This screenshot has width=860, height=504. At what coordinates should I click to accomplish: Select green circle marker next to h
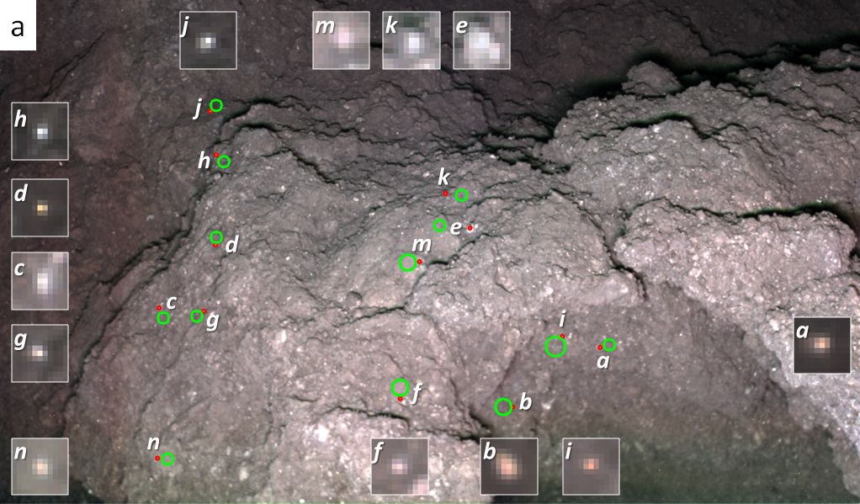click(224, 162)
